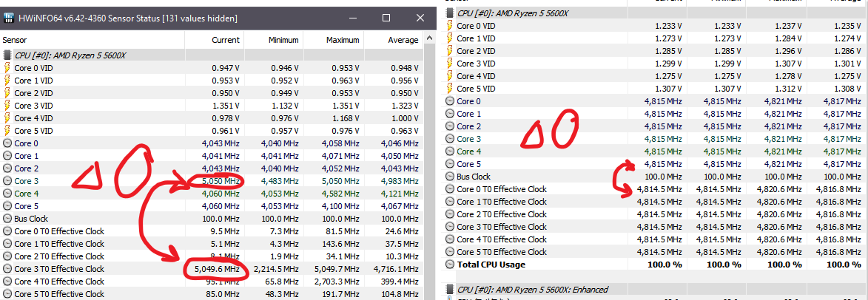The width and height of the screenshot is (868, 300).
Task: Click the clock icon of Core 3 T0 Effective Clock averaging 4,716.1 MHz
Action: [x=7, y=269]
